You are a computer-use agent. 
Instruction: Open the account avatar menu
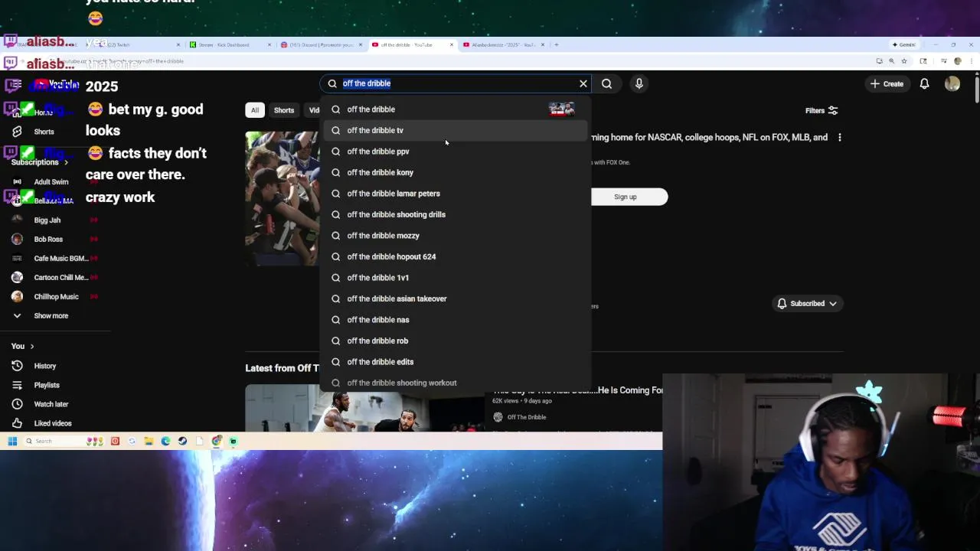pyautogui.click(x=952, y=83)
